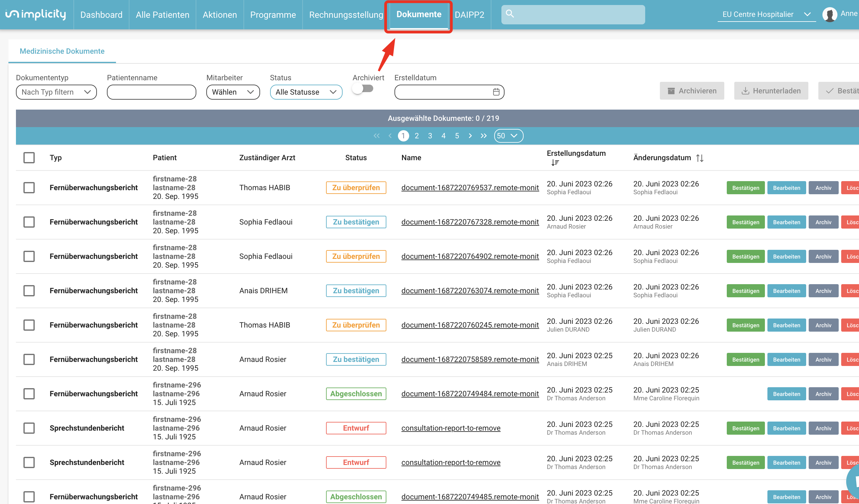Image resolution: width=859 pixels, height=504 pixels.
Task: Open the page size 50 dropdown
Action: coord(508,136)
